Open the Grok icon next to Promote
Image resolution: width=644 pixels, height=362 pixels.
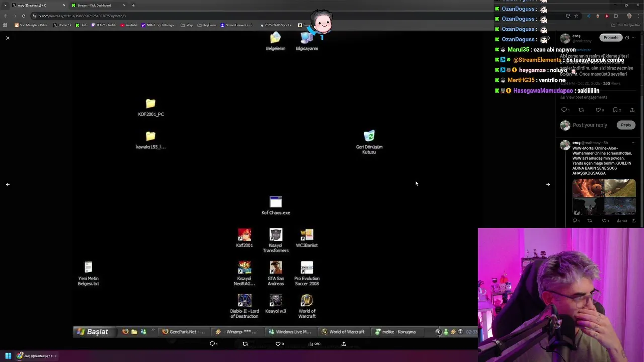[x=627, y=37]
